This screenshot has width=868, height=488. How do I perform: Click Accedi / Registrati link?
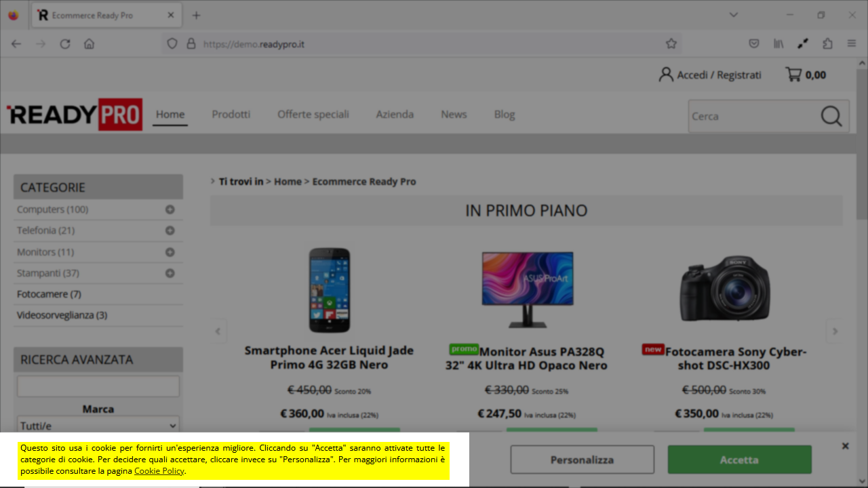[x=719, y=75]
